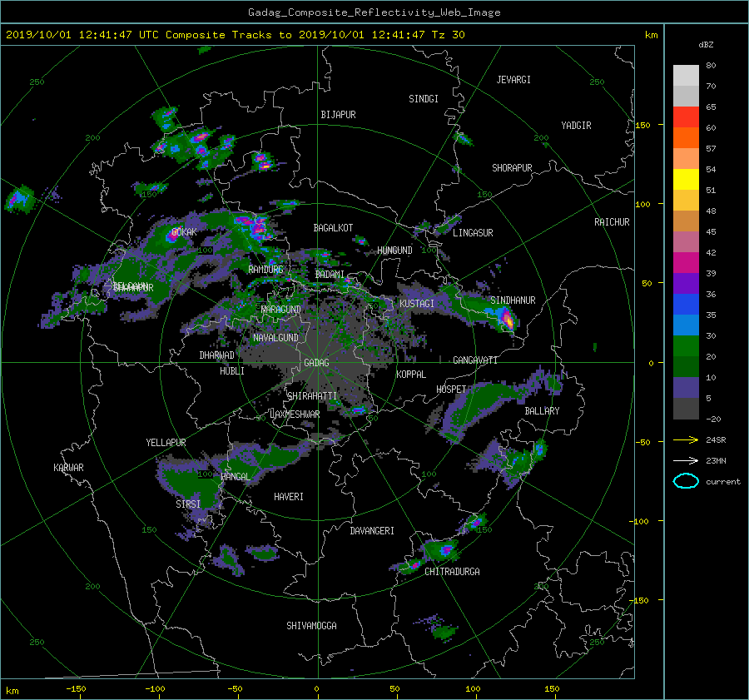
Task: Click the intense storm cell near SINDHANUR
Action: click(x=506, y=319)
